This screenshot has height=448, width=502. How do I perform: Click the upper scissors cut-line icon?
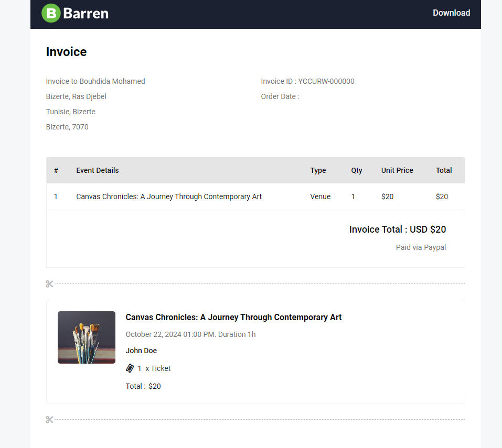coord(49,284)
